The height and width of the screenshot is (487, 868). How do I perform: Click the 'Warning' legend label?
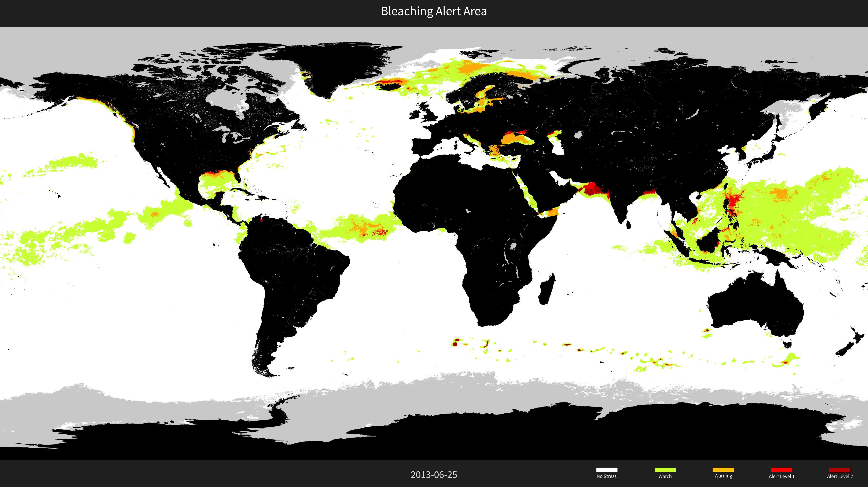click(x=723, y=476)
